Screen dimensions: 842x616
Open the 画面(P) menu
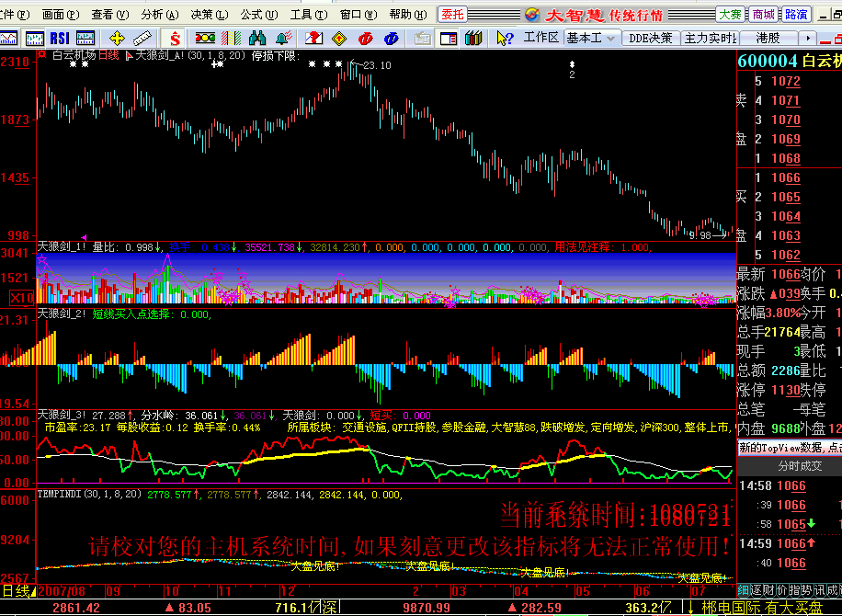[x=61, y=15]
